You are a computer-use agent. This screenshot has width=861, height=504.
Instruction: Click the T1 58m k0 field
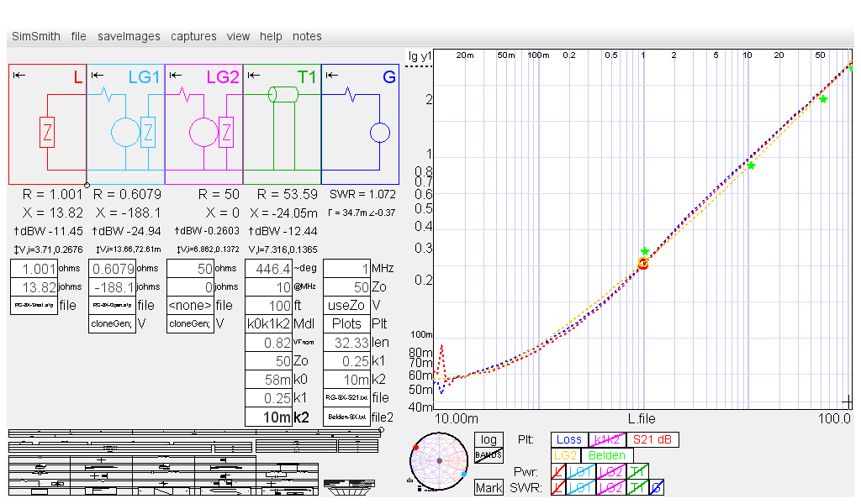pos(268,380)
